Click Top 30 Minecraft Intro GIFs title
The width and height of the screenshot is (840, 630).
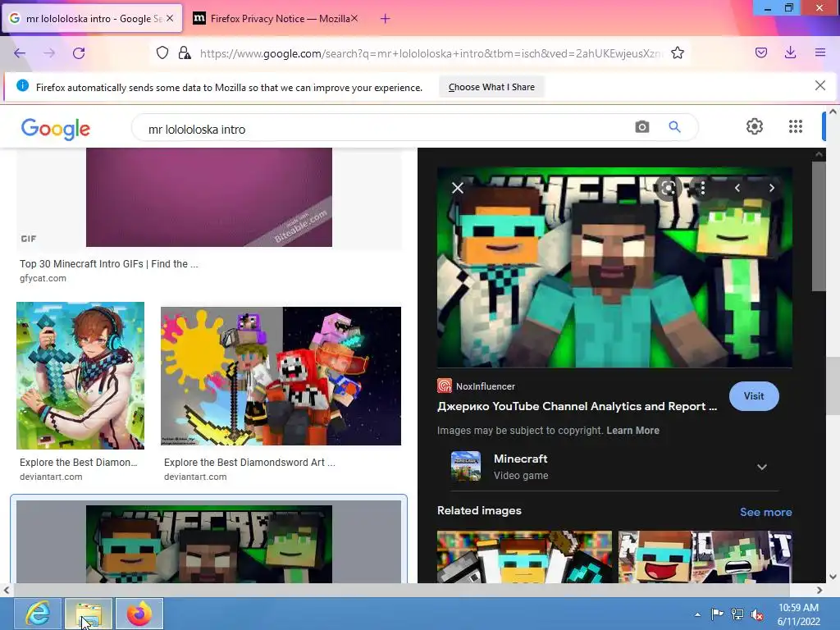point(109,264)
